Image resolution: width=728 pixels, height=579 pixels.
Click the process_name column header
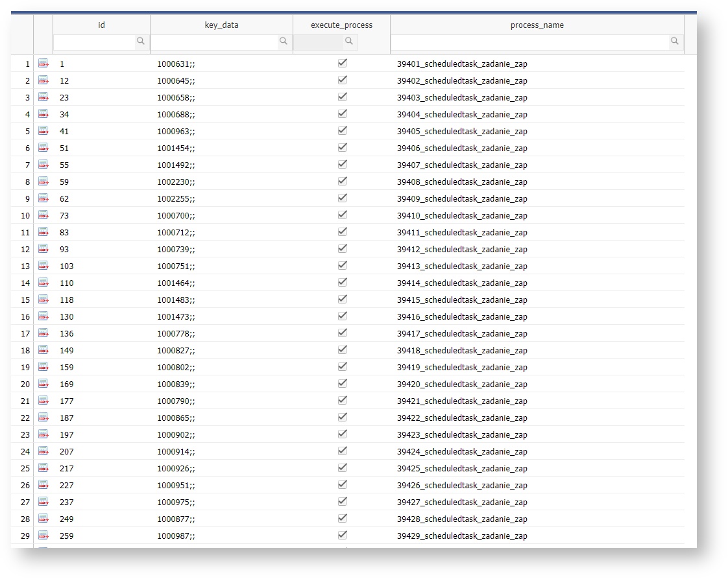(537, 25)
